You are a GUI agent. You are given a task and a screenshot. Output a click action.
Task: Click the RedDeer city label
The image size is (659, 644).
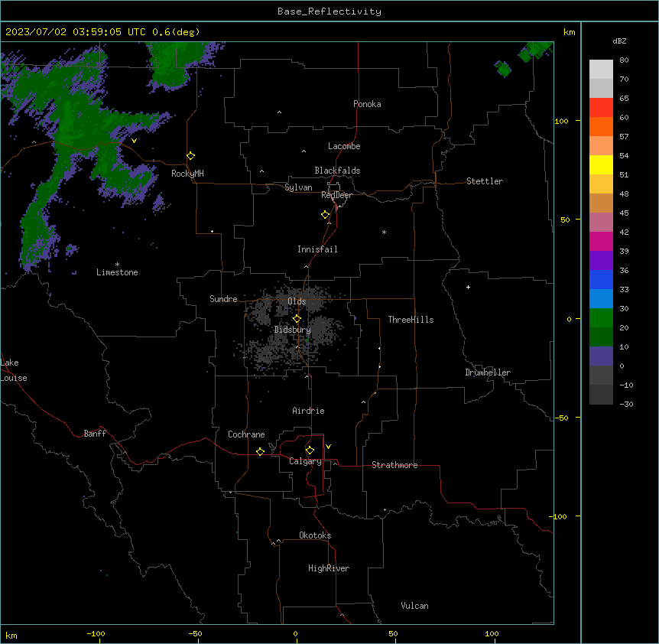(x=336, y=195)
